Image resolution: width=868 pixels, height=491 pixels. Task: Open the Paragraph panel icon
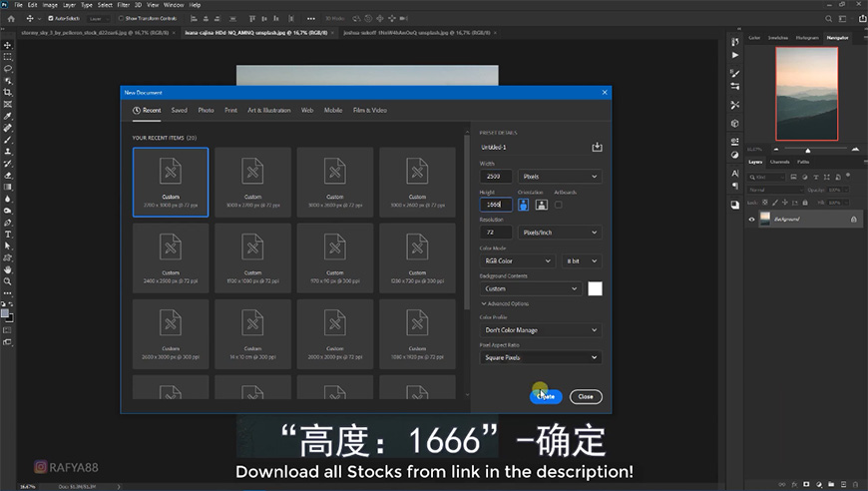click(734, 186)
